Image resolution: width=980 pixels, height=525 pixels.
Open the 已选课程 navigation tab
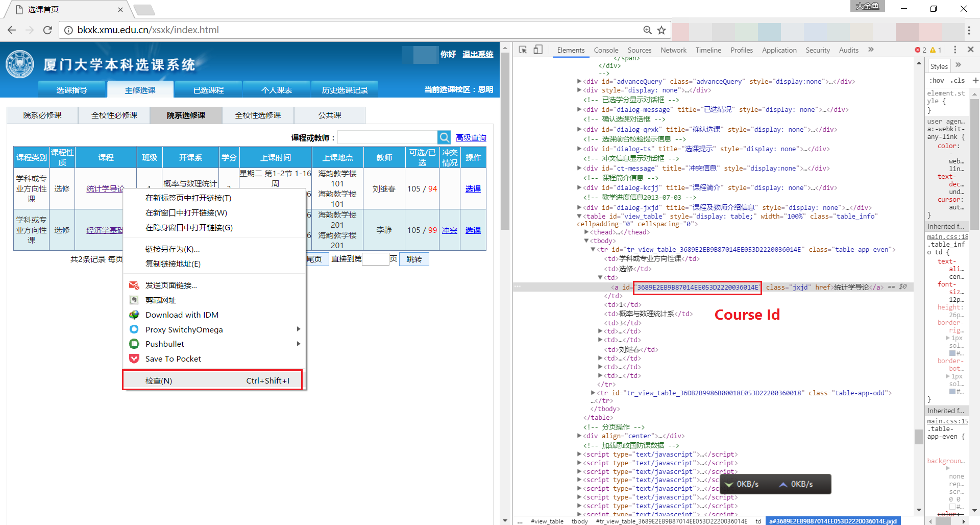(x=208, y=90)
